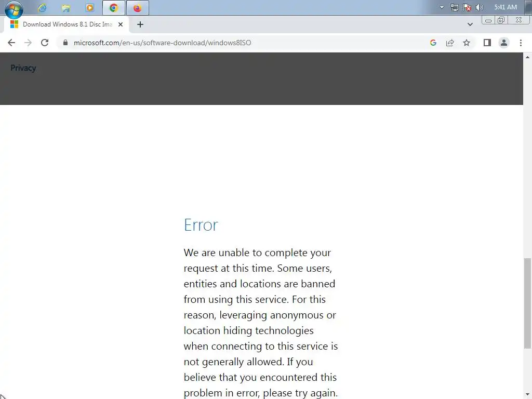Share this page via share icon
This screenshot has width=532, height=399.
coord(450,43)
